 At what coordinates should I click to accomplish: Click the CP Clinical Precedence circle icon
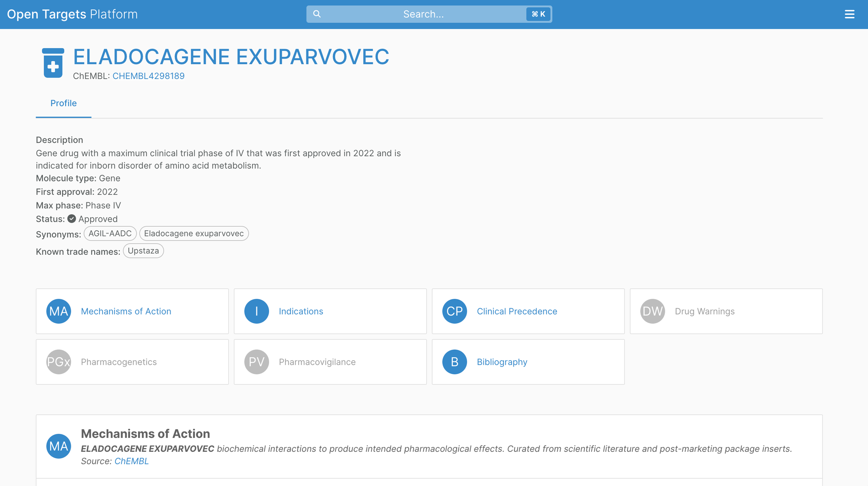[454, 311]
